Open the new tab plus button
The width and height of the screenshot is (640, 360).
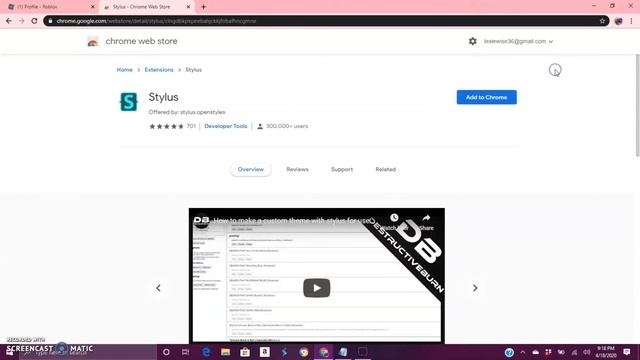[x=203, y=7]
